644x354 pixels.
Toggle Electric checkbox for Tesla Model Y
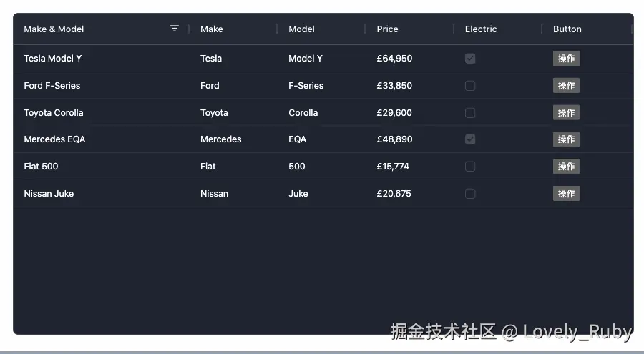coord(470,59)
